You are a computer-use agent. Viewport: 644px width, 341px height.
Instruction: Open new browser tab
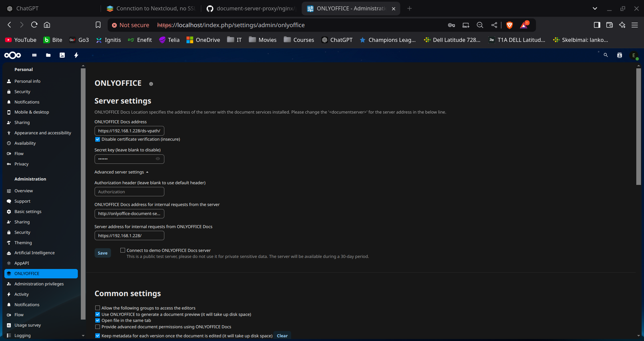pos(410,8)
